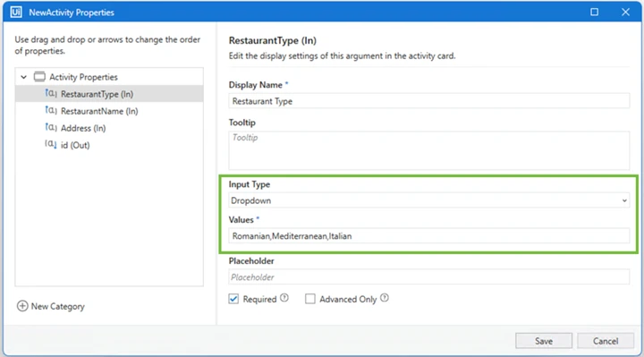The image size is (644, 357).
Task: Open the Input Type dropdown
Action: tap(428, 200)
